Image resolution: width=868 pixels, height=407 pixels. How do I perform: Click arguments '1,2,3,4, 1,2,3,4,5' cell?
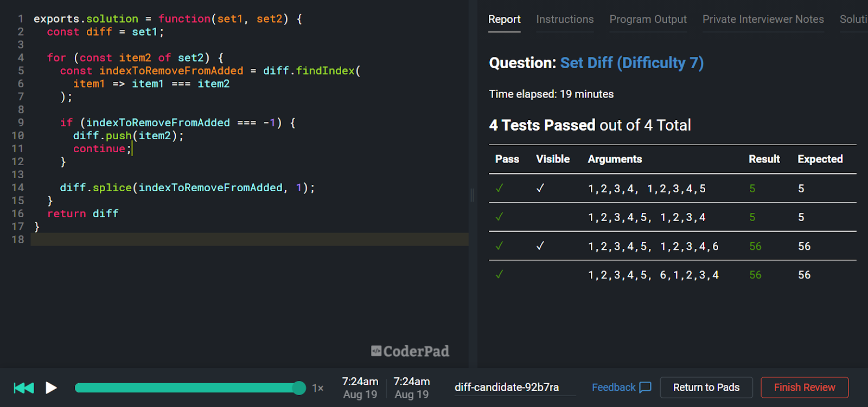pyautogui.click(x=647, y=189)
